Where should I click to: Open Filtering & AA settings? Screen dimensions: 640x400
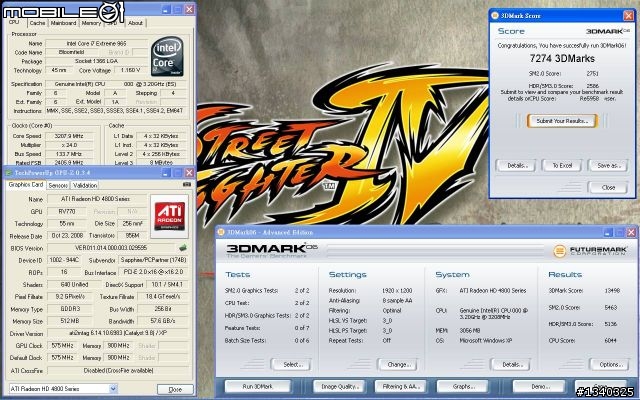(401, 386)
